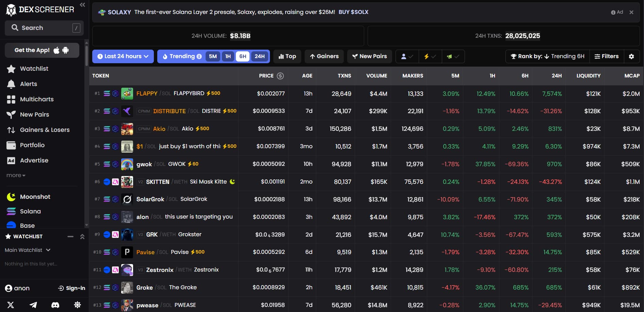Open Rank by Trending 6H dropdown
The image size is (644, 312).
tap(548, 56)
